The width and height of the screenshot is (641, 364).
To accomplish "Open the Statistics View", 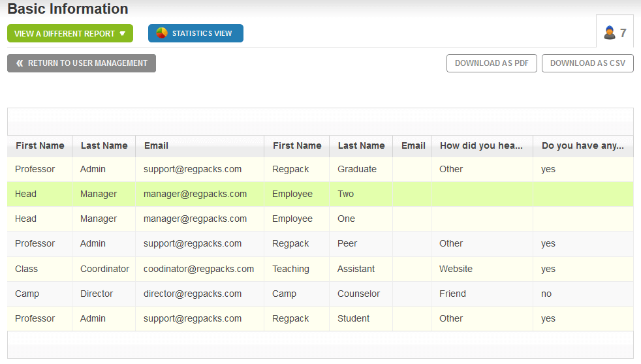I will 196,33.
